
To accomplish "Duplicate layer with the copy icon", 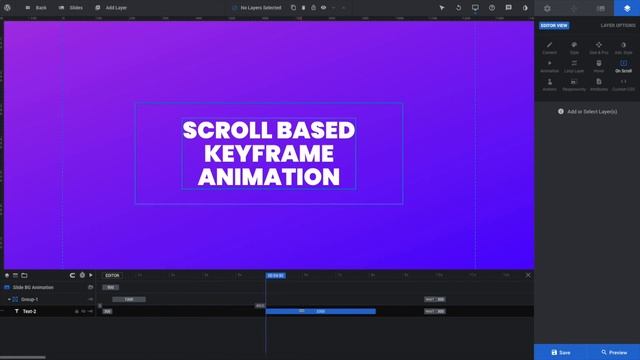I will click(x=293, y=8).
